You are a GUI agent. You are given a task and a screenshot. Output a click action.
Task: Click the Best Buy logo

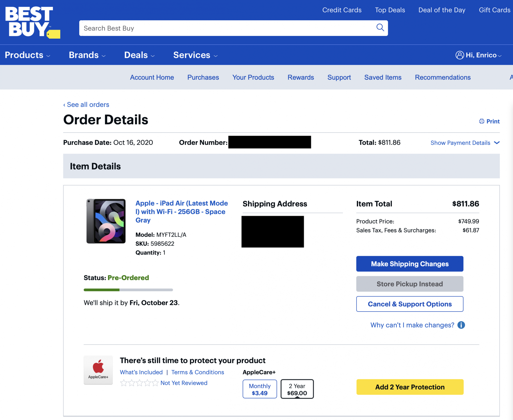pos(32,22)
